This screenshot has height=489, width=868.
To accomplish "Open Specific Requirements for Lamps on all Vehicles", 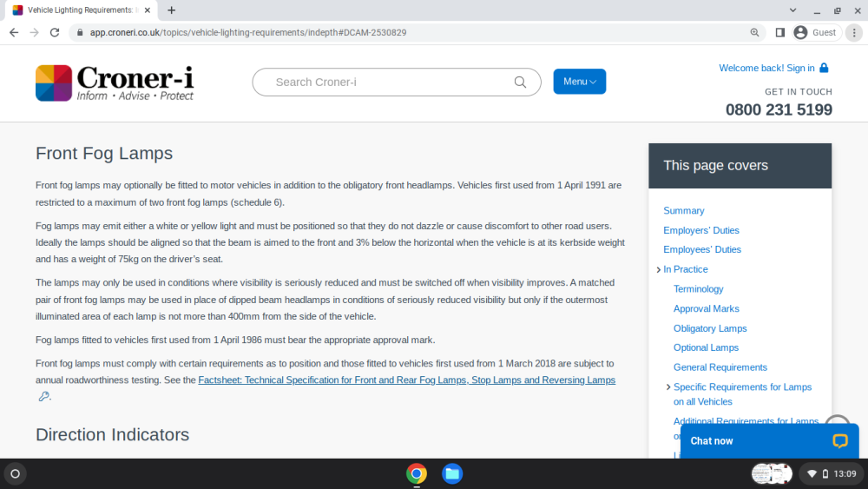I will click(x=742, y=394).
